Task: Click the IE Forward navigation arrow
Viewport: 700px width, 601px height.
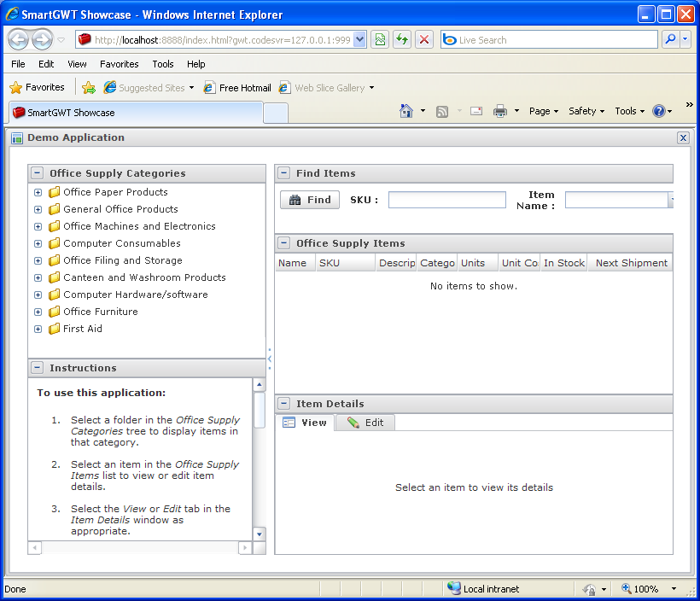Action: [x=43, y=40]
